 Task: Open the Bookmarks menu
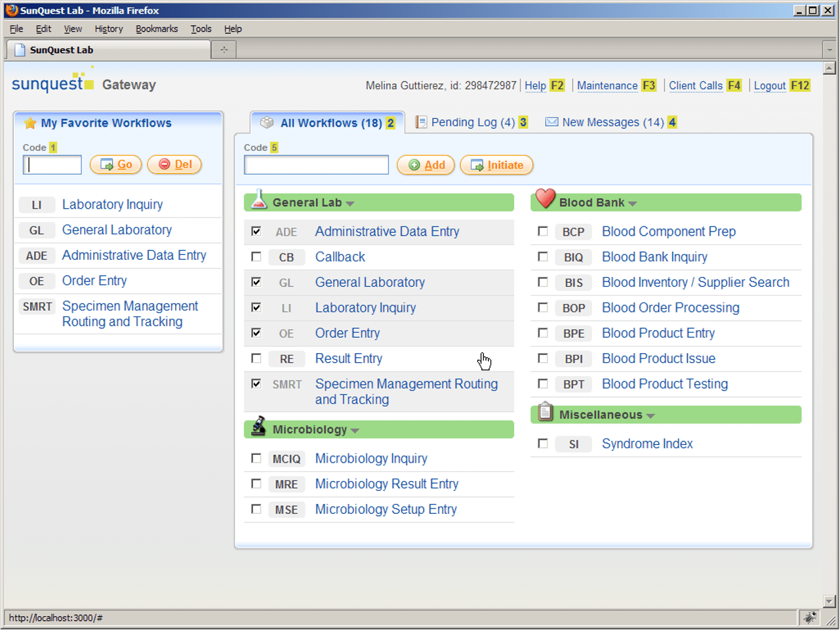click(x=157, y=29)
